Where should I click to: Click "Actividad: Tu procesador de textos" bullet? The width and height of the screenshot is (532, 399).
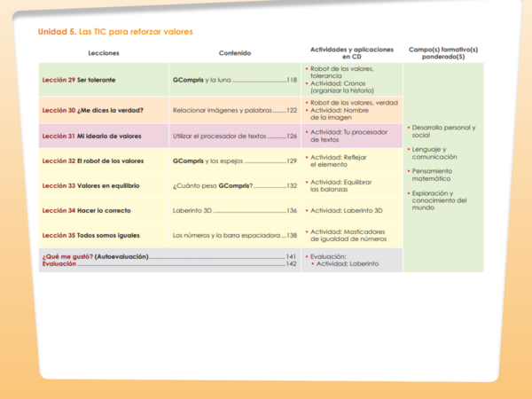[x=347, y=136]
